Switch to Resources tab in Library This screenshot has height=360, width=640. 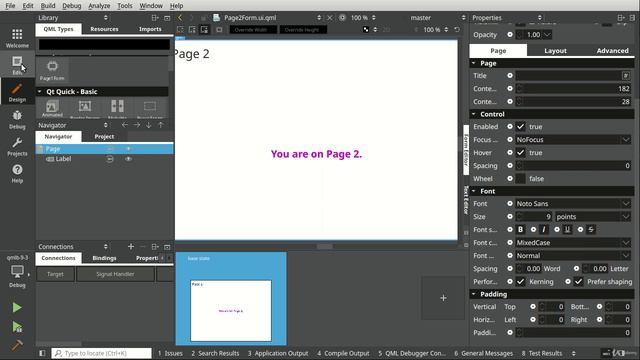click(104, 29)
